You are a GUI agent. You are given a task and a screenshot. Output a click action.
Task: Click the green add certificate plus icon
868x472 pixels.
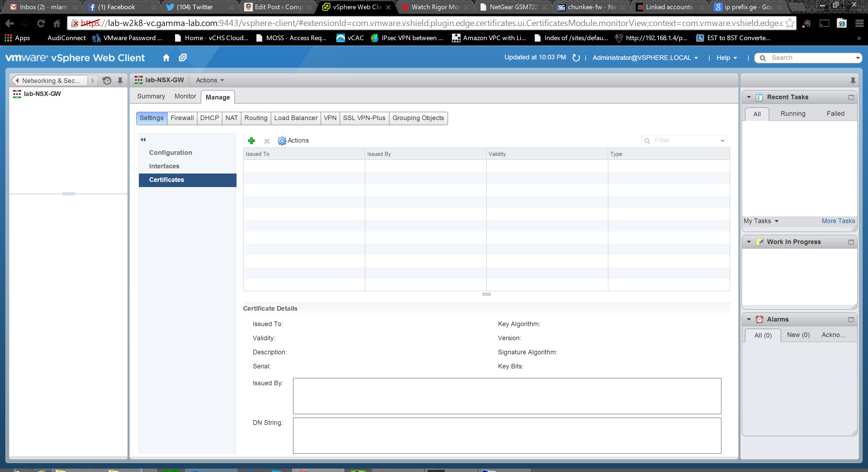[x=251, y=141]
